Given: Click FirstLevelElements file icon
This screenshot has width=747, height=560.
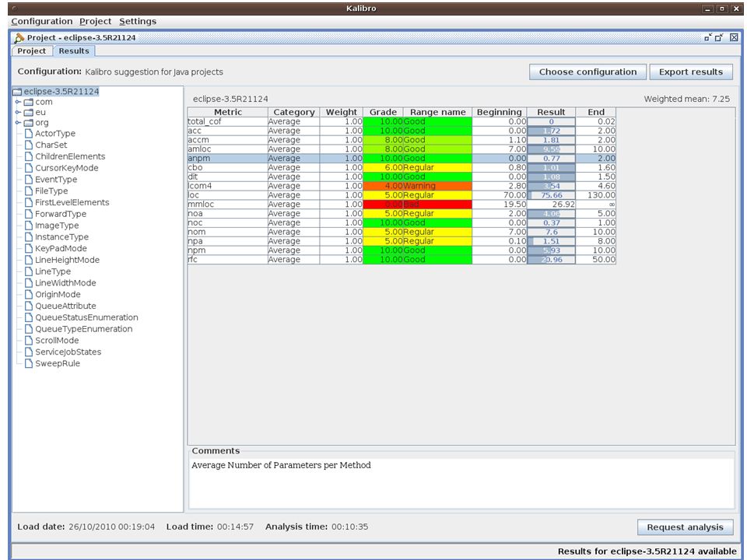Looking at the screenshot, I should click(x=29, y=202).
